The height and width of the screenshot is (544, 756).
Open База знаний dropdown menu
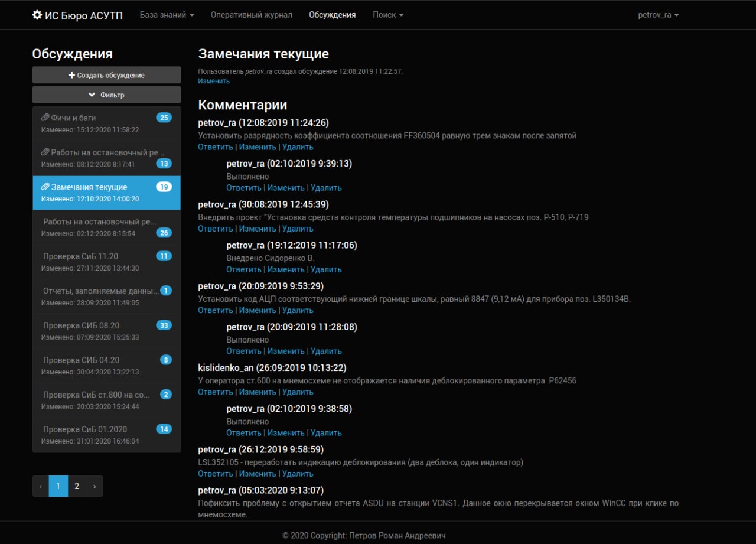[167, 15]
